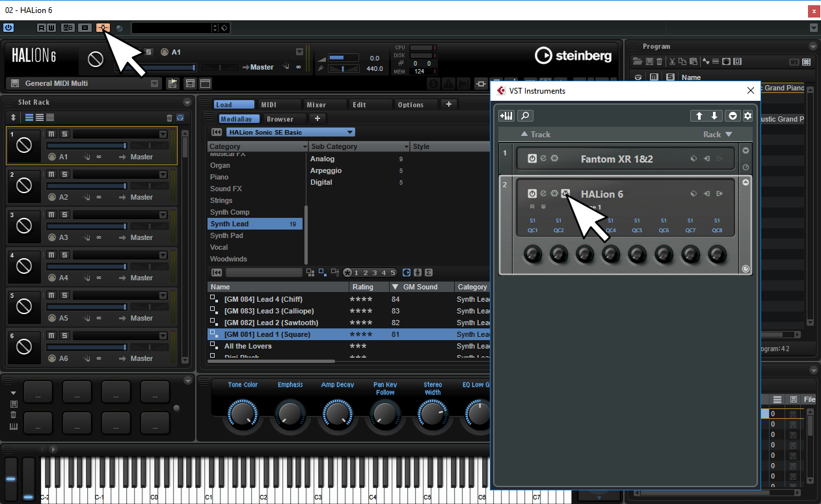Mute slot 5 in the Slot Rack
The width and height of the screenshot is (821, 504).
(51, 295)
